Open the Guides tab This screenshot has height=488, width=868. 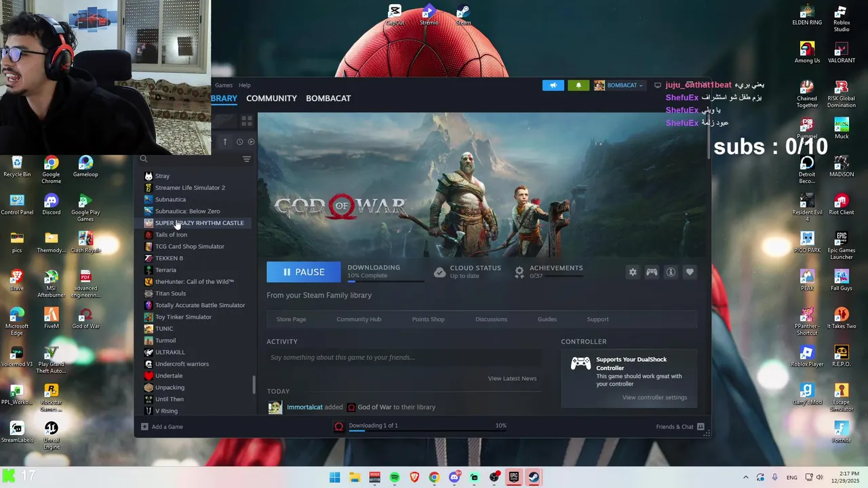point(547,319)
